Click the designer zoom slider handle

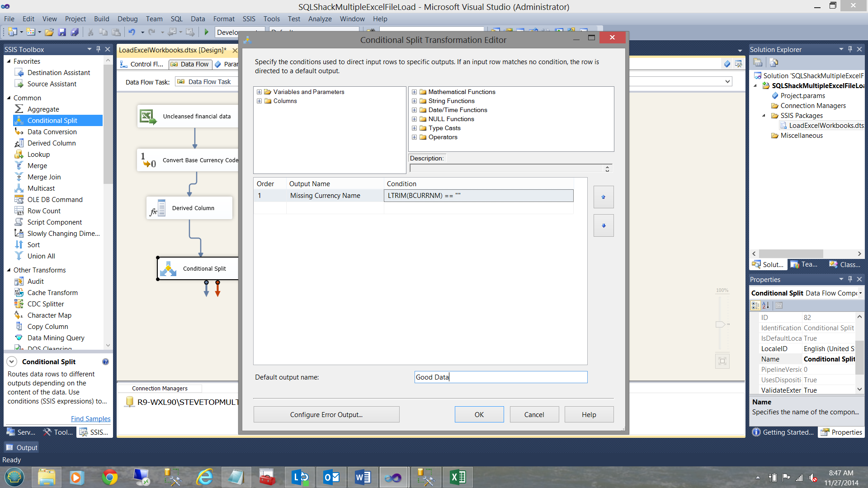(721, 324)
